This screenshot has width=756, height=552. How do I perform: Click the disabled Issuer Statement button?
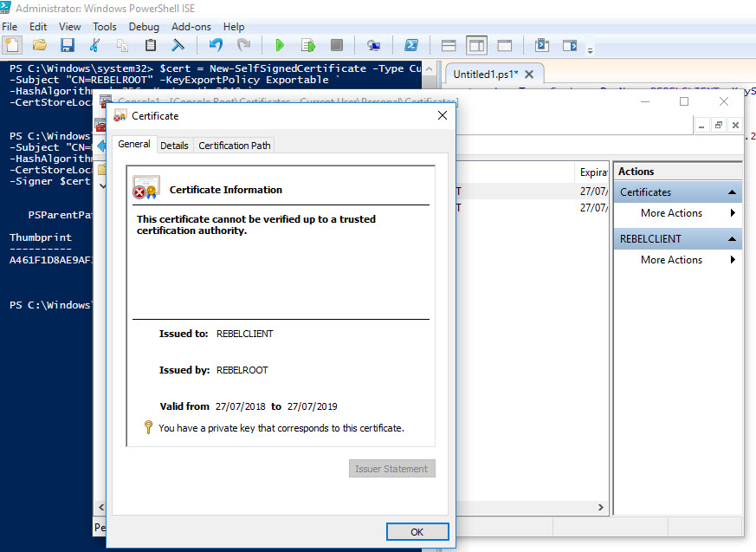coord(391,469)
